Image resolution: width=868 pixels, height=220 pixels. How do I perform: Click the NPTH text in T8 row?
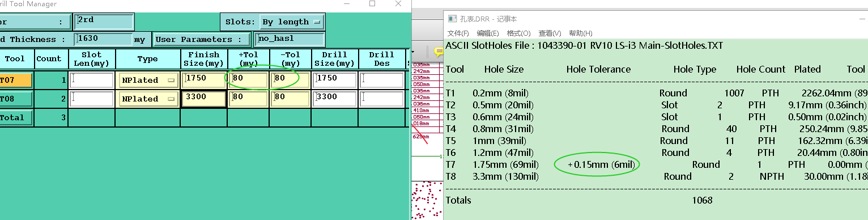(x=772, y=176)
